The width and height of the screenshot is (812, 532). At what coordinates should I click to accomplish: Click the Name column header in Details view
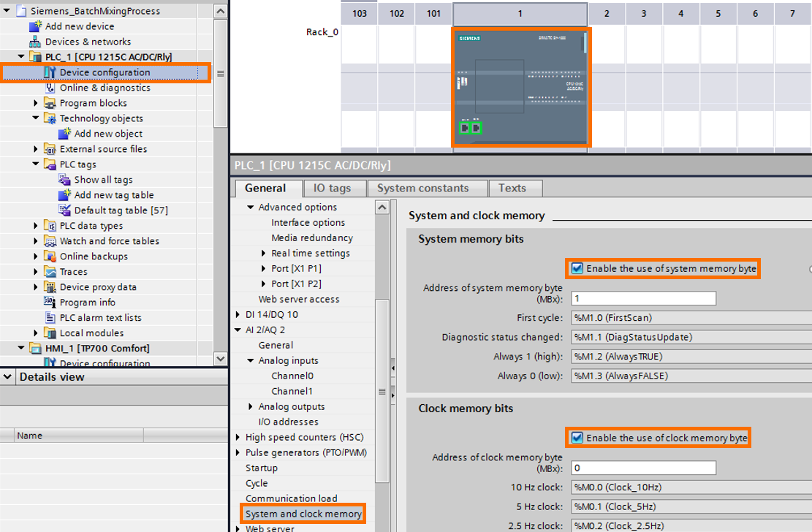click(x=79, y=435)
